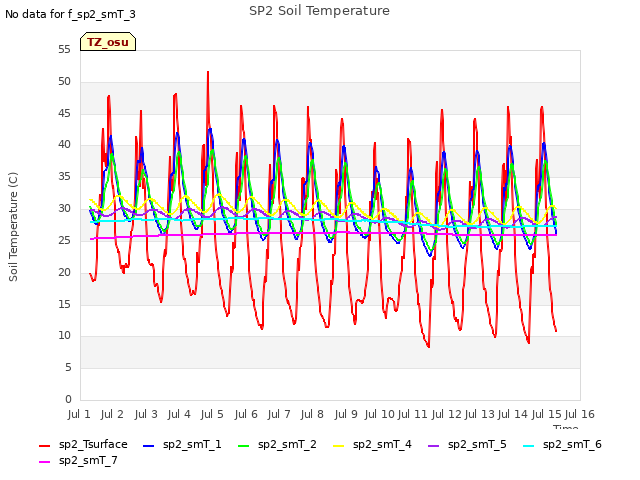This screenshot has height=480, width=640.
Task: Click the 0 y-axis tick label
Action: click(x=68, y=399)
